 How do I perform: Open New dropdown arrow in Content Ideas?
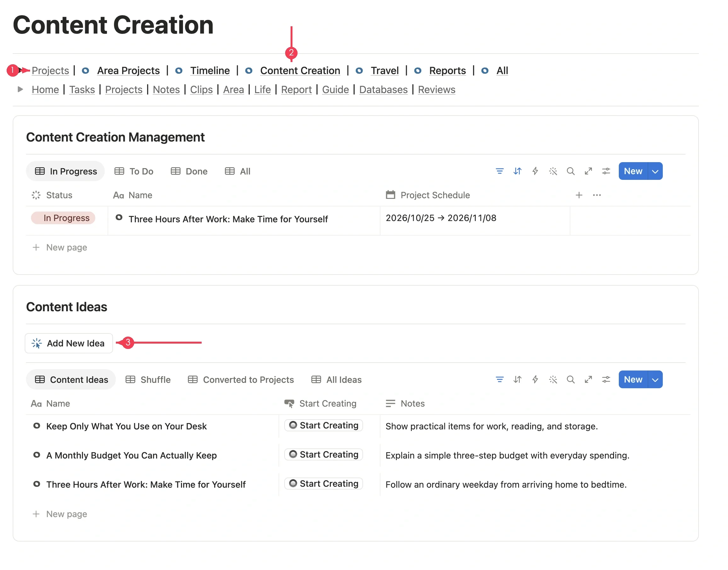[x=655, y=379]
